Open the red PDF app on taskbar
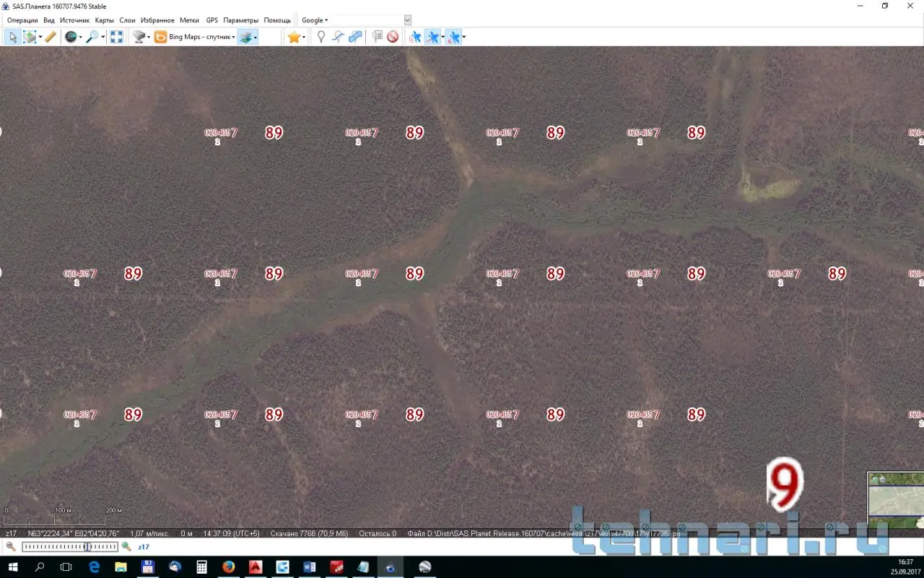The width and height of the screenshot is (924, 578). 336,567
